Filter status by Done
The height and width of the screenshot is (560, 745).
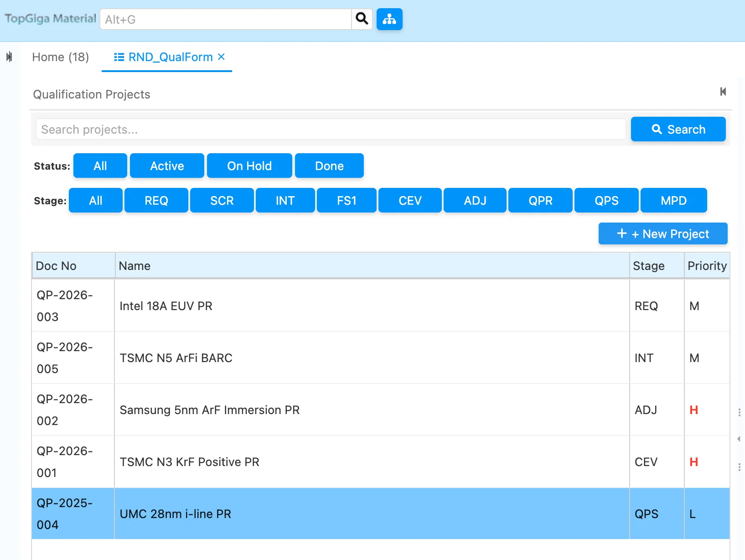(x=329, y=166)
